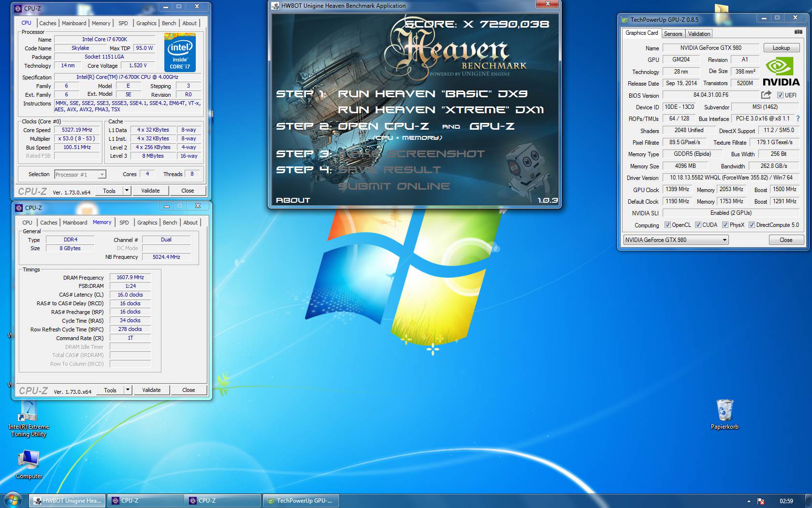
Task: Click the Heaven score X 7290,038 text
Action: (477, 24)
